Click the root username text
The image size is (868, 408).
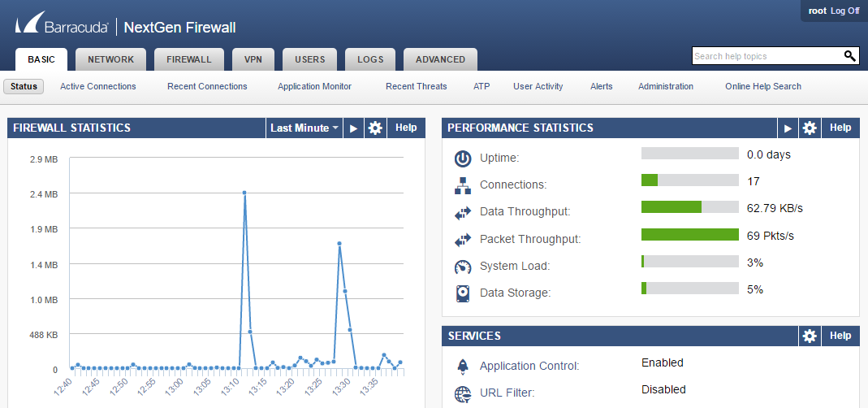click(x=817, y=11)
